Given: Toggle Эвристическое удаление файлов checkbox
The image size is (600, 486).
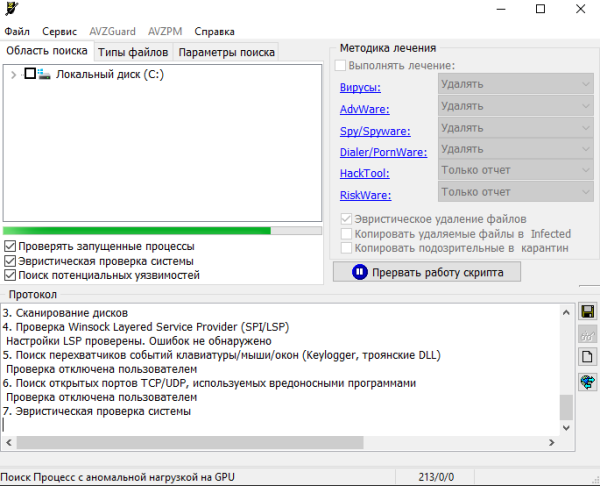Looking at the screenshot, I should click(346, 219).
